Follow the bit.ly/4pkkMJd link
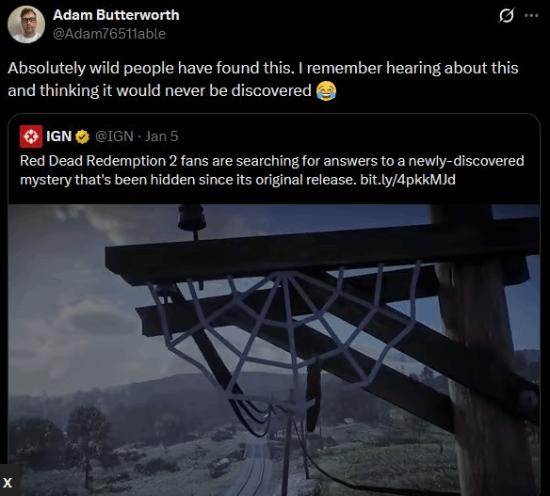 pyautogui.click(x=408, y=180)
